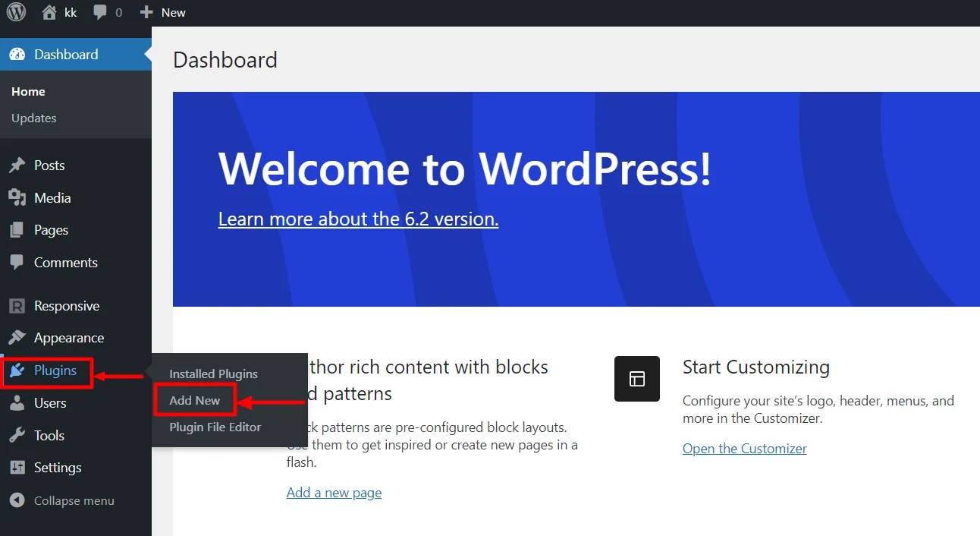Open the Dashboard menu item
Image resolution: width=980 pixels, height=536 pixels.
click(x=76, y=55)
